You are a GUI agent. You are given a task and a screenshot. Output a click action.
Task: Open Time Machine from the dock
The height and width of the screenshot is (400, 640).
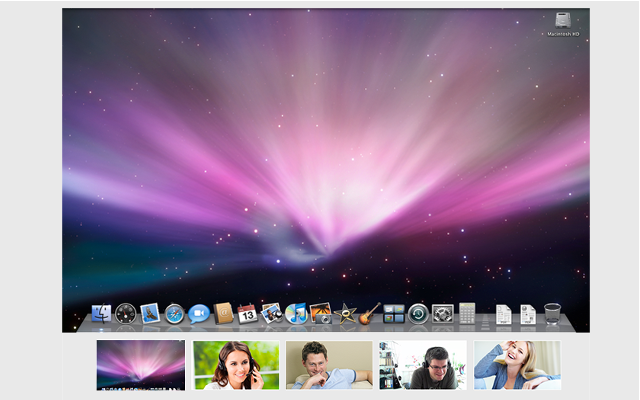pyautogui.click(x=418, y=314)
